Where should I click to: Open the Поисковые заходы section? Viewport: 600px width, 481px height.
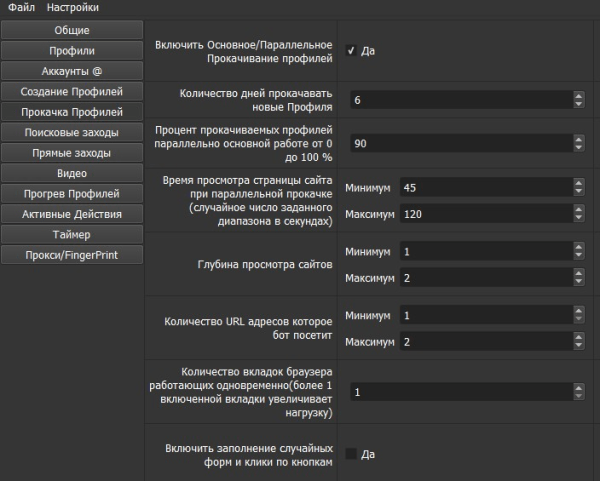(72, 132)
